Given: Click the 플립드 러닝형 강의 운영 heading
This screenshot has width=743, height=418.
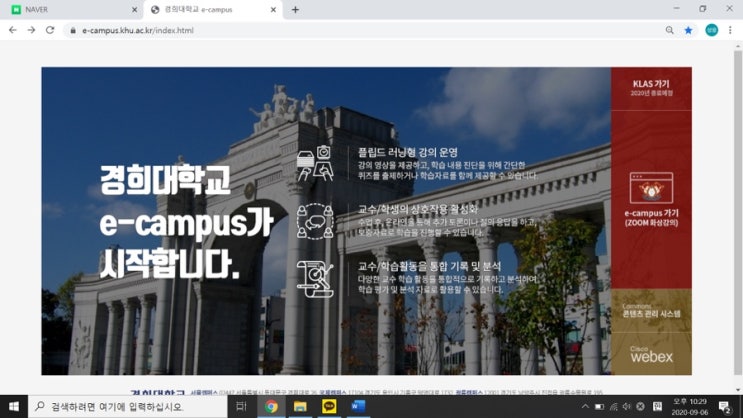Looking at the screenshot, I should pyautogui.click(x=408, y=152).
